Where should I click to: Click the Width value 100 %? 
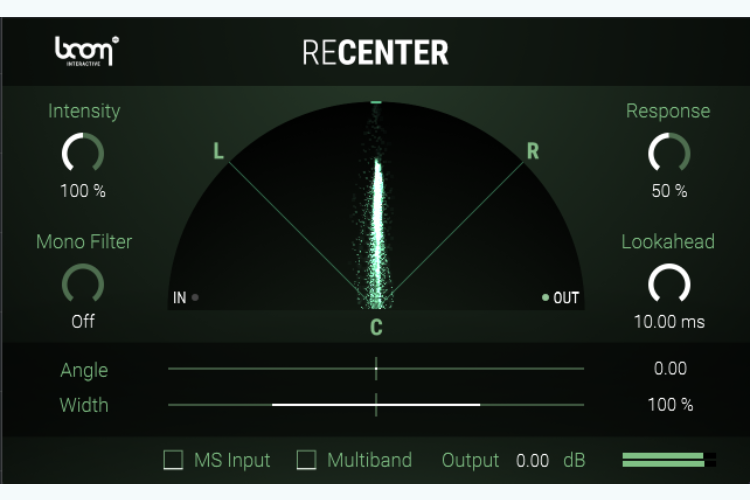[670, 405]
